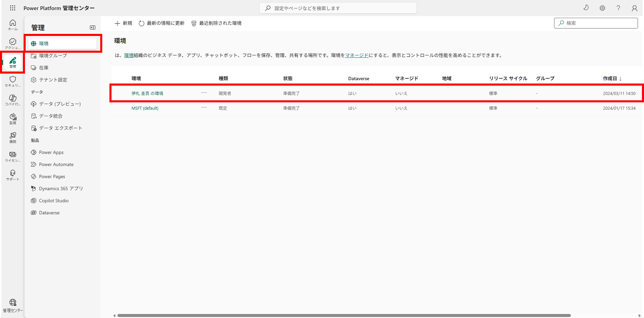The image size is (644, 318).
Task: Click the horizontal scrollbar thumb
Action: point(344,316)
